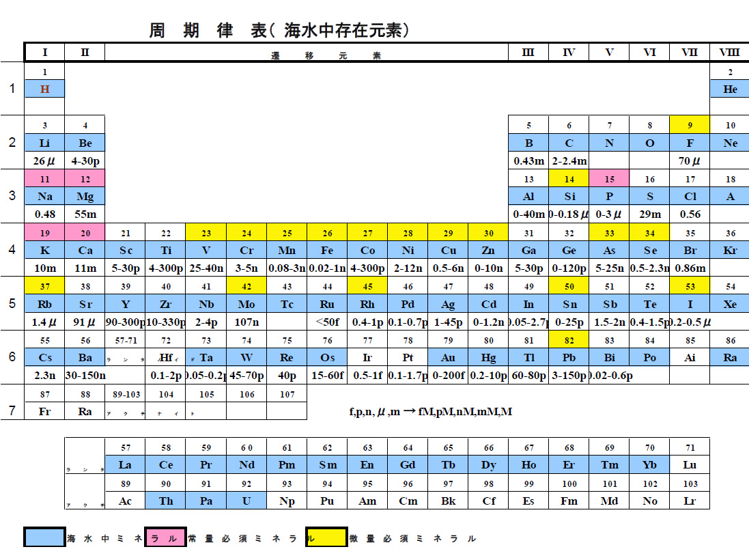The image size is (749, 560).
Task: Select the iridium concentration 0.5-1f
Action: 367,376
